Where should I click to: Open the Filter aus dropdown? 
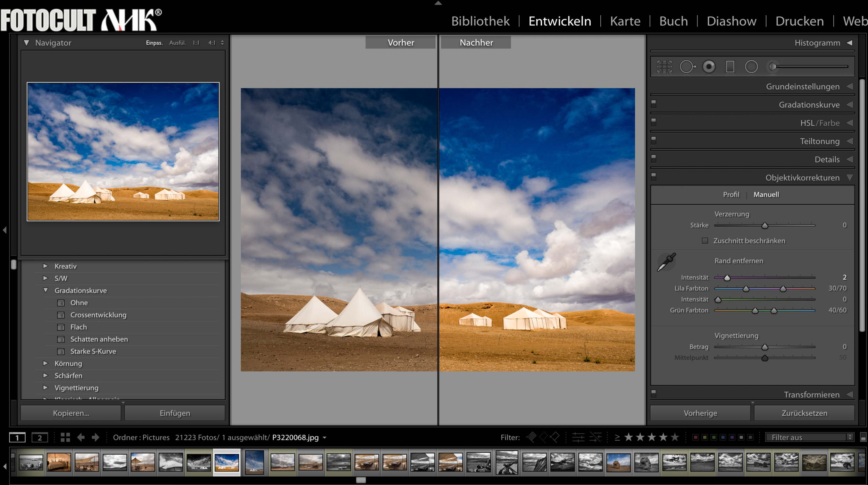point(809,437)
